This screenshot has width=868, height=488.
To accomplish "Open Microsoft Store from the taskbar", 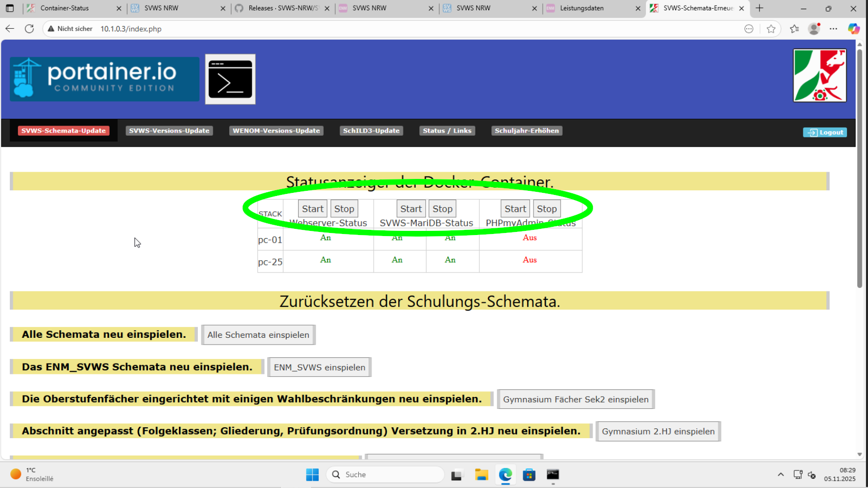I will coord(529,475).
